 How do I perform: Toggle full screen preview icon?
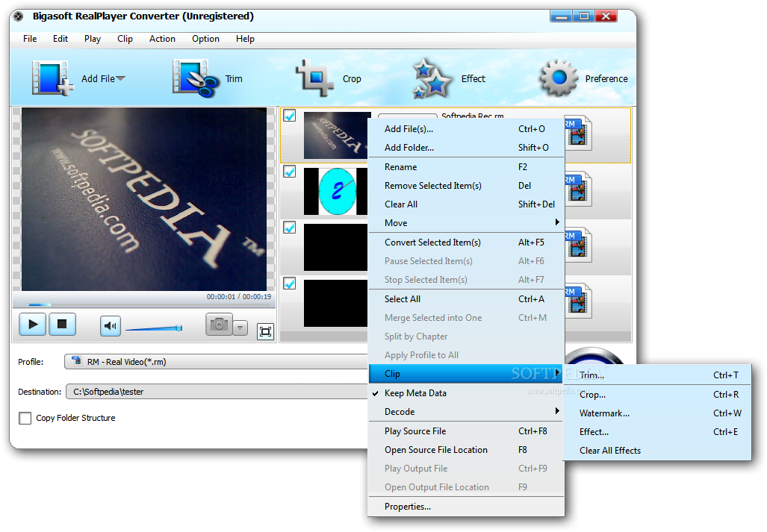coord(265,332)
